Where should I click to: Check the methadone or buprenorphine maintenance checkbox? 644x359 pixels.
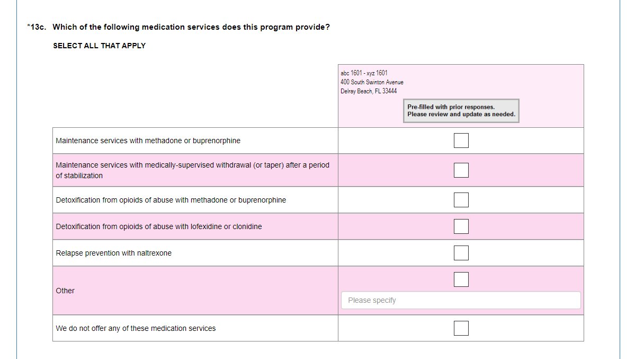tap(461, 141)
